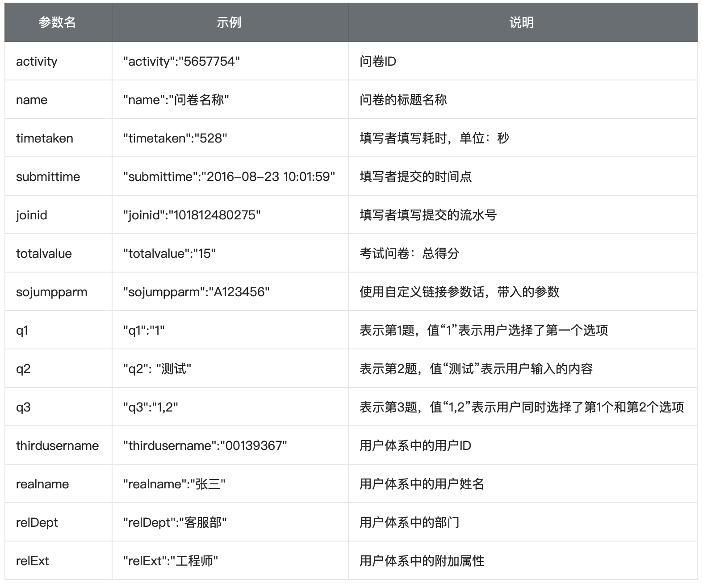Click the 使用自定义链接参数话 description
Screen dimensions: 703x588
coord(459,292)
